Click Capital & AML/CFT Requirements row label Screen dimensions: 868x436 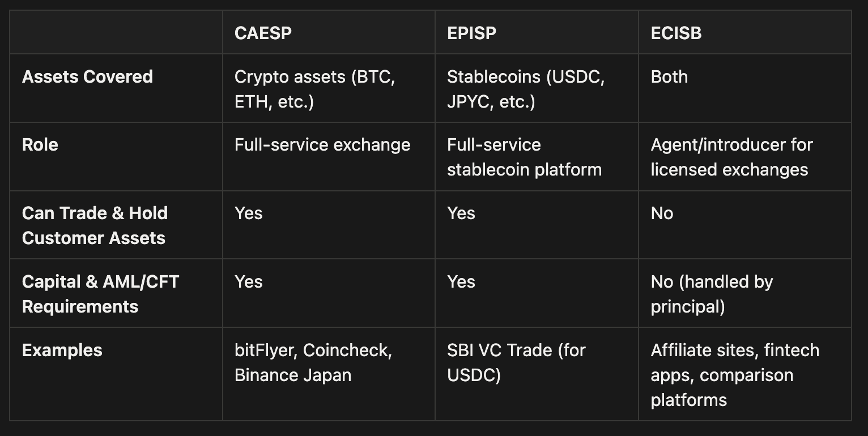tap(100, 294)
